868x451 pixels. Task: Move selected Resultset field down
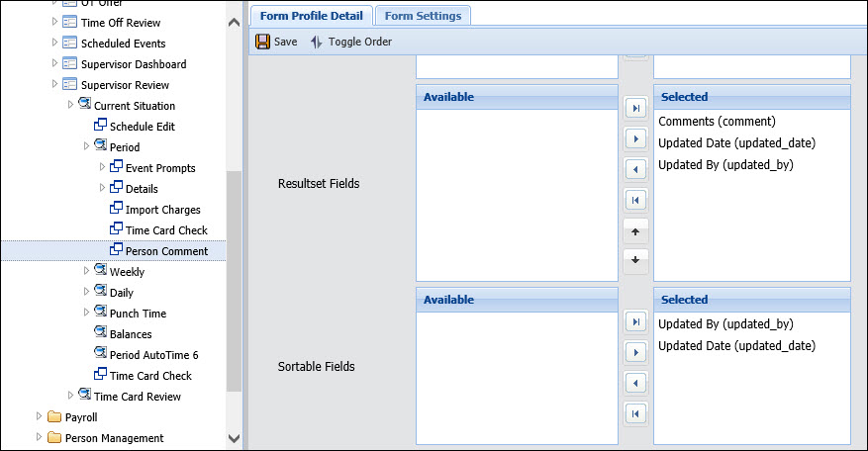point(636,262)
